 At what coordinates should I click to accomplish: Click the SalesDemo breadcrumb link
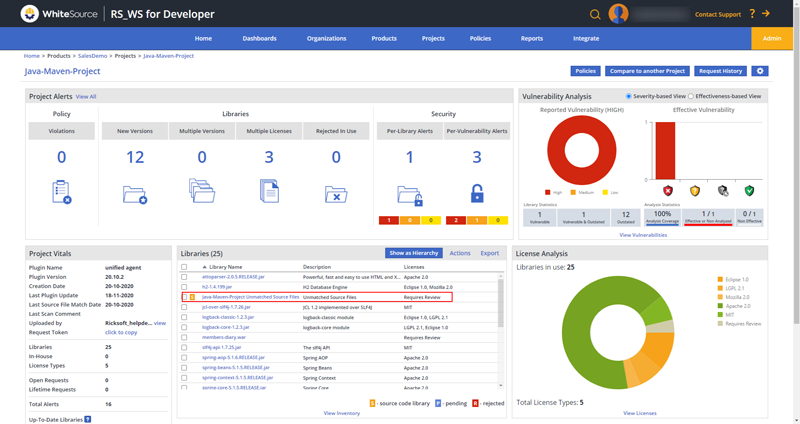[92, 56]
